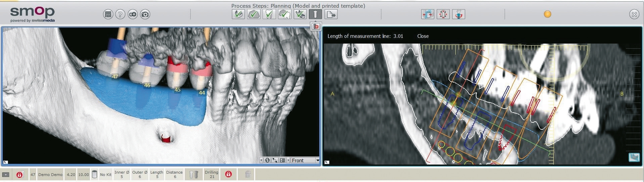Open the No Kit sleeve option
Viewport: 644px width, 182px height.
(x=105, y=175)
